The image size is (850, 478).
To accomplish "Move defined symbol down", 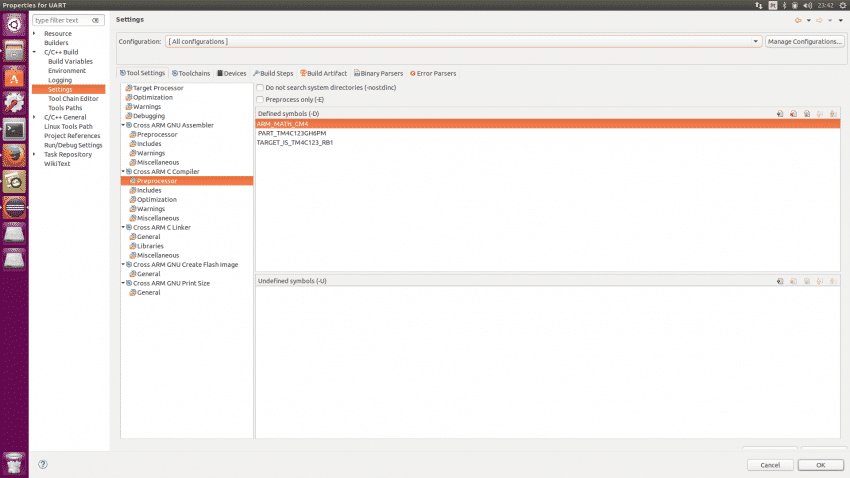I will pyautogui.click(x=833, y=114).
